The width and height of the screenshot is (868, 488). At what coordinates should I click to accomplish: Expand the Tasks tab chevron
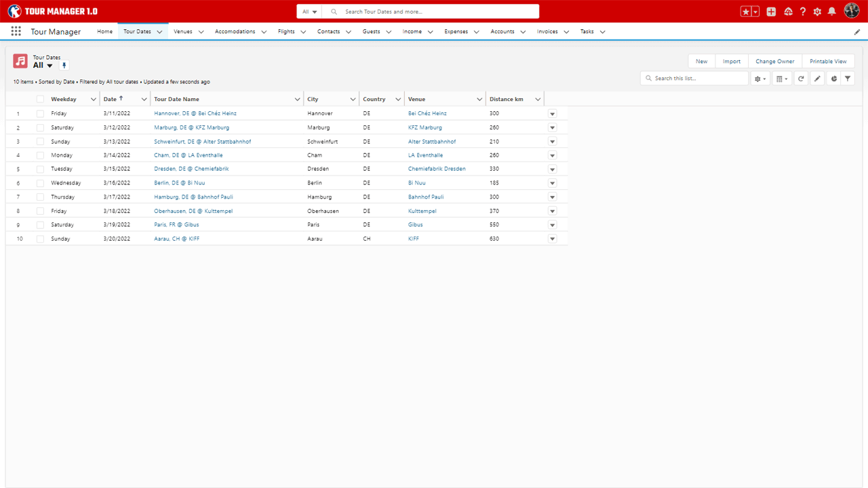click(602, 32)
